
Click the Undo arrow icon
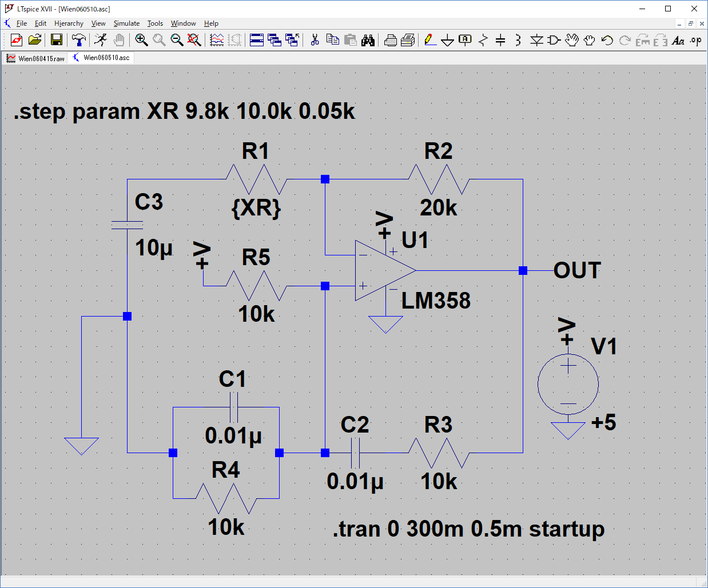coord(607,40)
